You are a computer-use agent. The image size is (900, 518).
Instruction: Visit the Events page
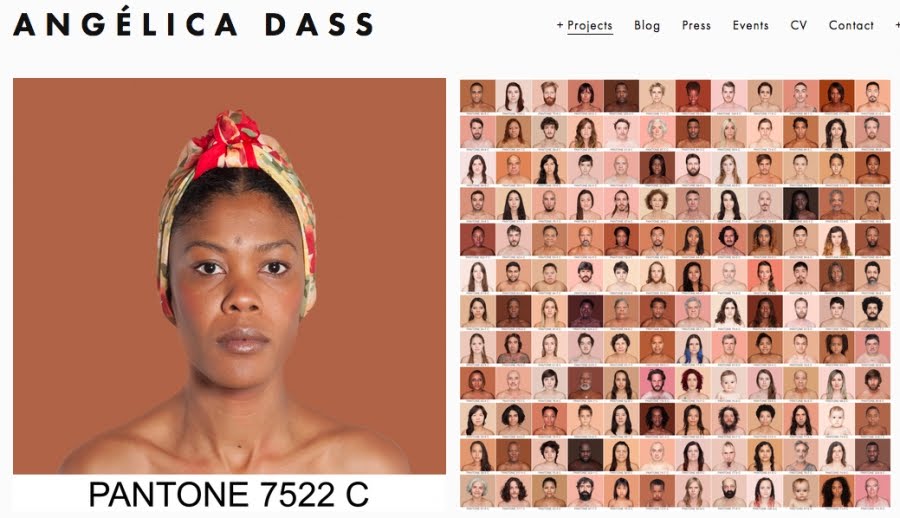coord(750,25)
